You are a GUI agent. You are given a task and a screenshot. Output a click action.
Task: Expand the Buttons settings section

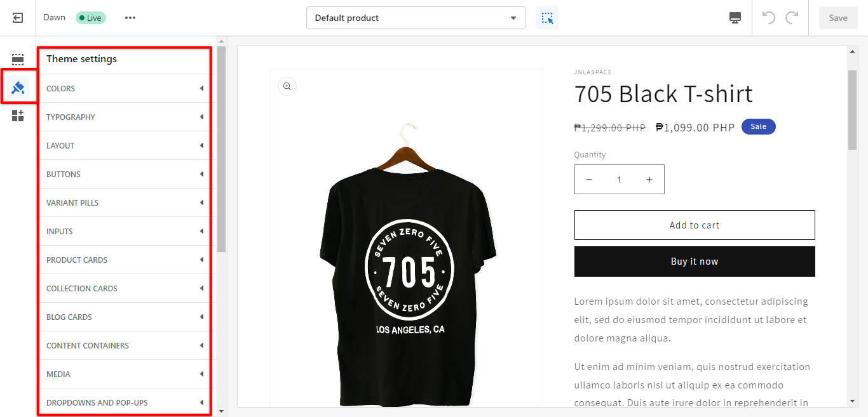125,174
